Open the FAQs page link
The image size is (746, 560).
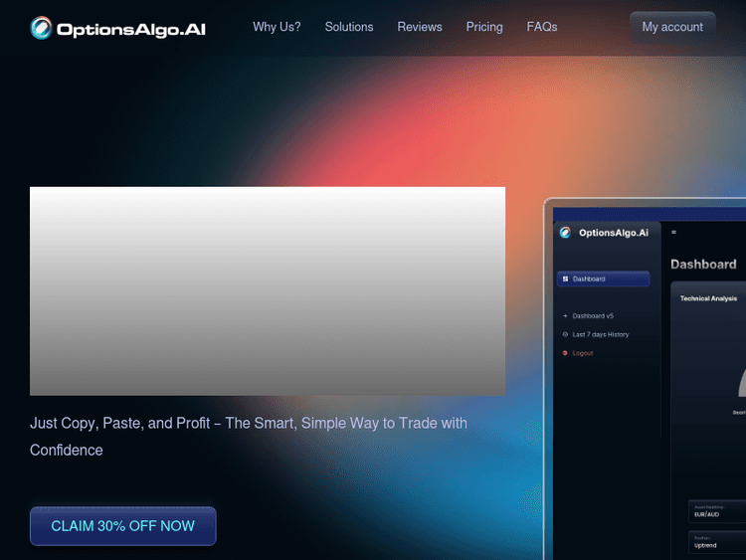pos(542,27)
